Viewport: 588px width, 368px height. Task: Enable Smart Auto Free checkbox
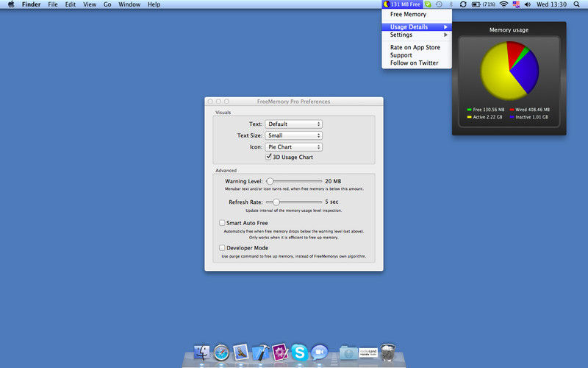point(222,223)
